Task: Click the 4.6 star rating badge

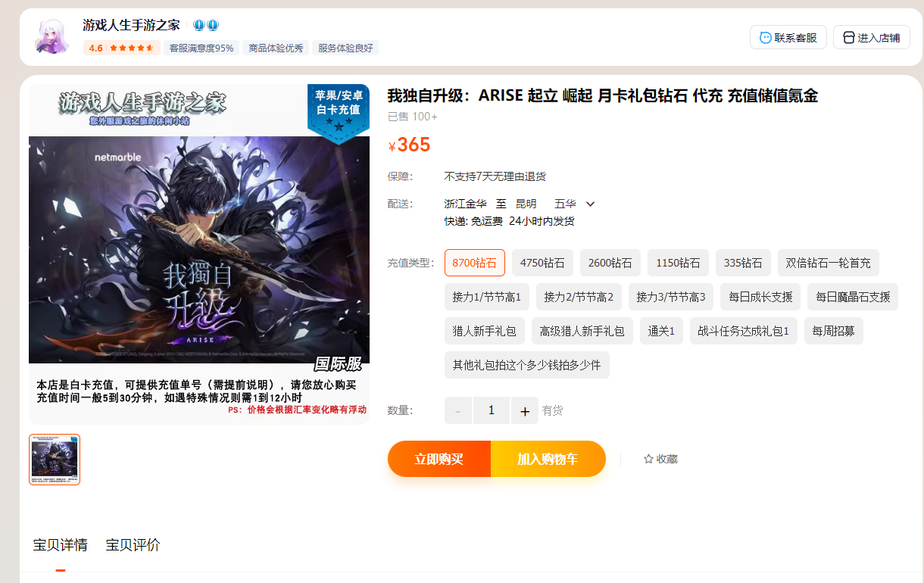Action: click(x=121, y=48)
